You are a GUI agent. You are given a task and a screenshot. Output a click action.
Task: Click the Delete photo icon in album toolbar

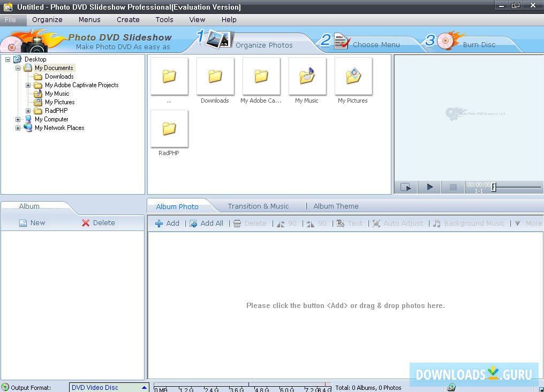[237, 224]
